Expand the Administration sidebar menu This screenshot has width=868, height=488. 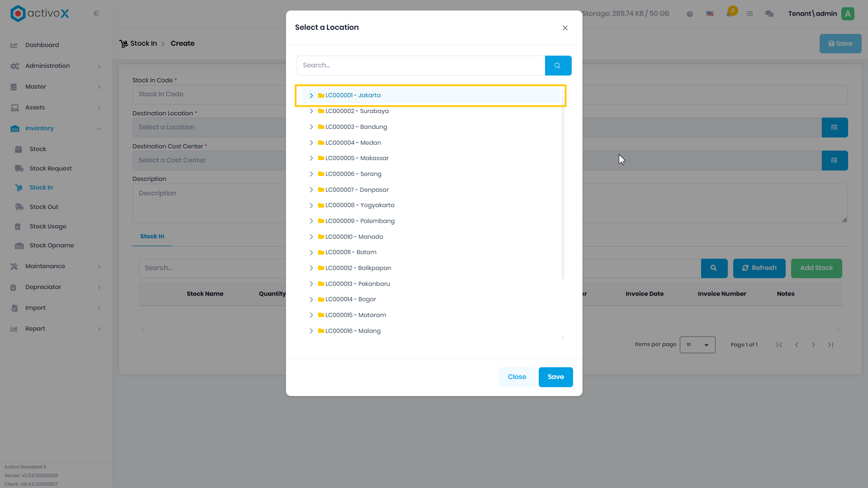click(x=56, y=66)
